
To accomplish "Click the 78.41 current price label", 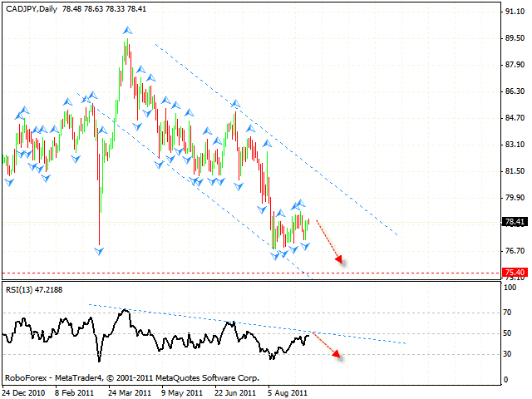I will [515, 222].
